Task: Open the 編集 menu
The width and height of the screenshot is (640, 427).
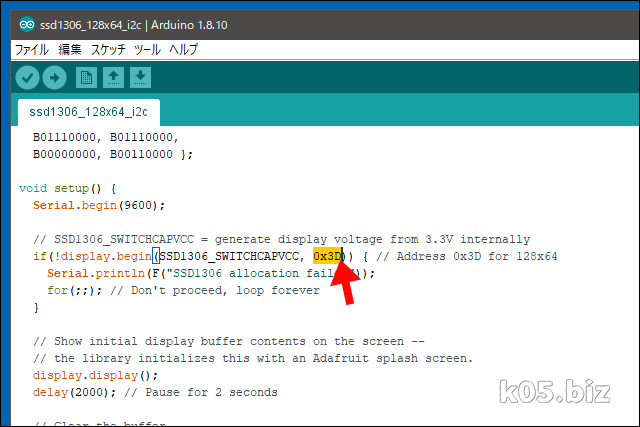Action: point(70,49)
